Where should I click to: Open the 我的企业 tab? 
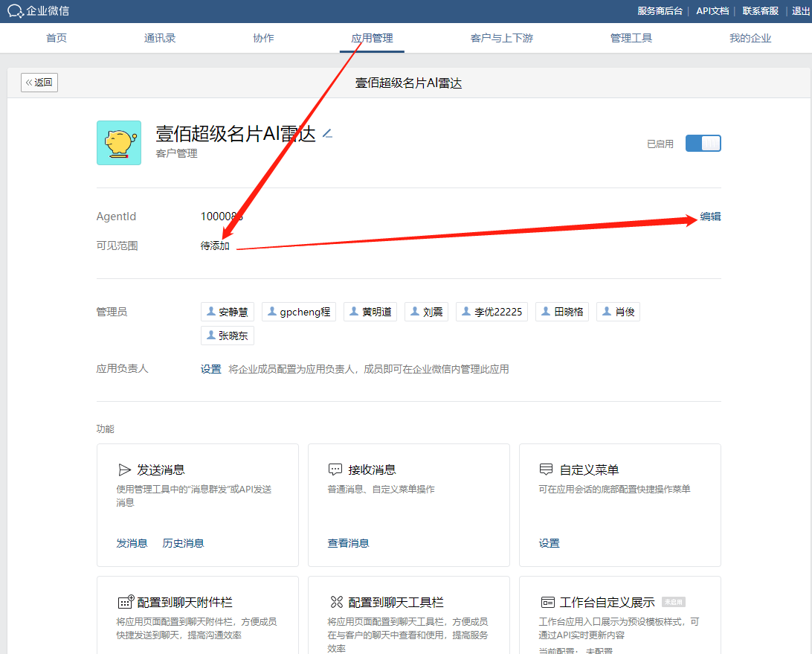[x=750, y=38]
